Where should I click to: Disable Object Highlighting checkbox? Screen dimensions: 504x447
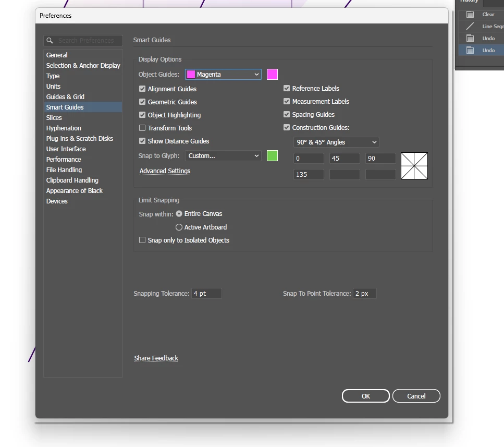tap(142, 115)
